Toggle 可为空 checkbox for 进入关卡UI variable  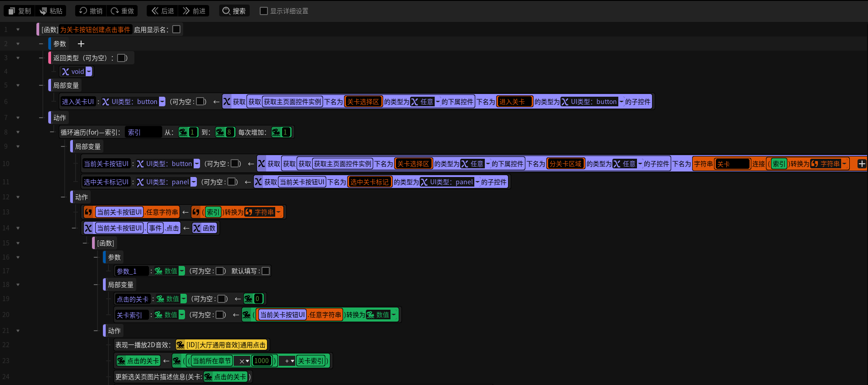pyautogui.click(x=200, y=102)
